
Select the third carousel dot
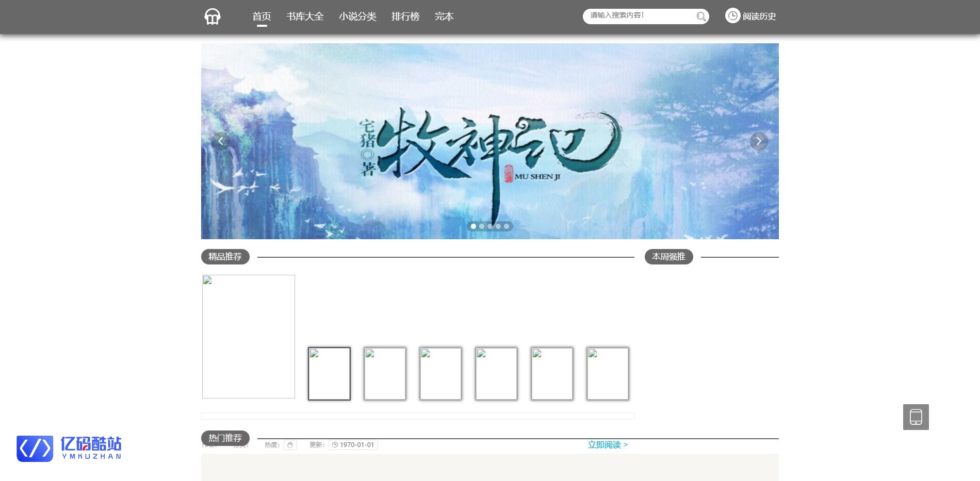tap(490, 226)
